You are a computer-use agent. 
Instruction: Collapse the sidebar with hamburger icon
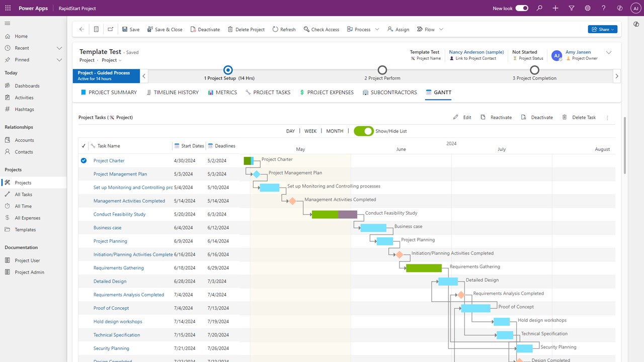pyautogui.click(x=8, y=23)
